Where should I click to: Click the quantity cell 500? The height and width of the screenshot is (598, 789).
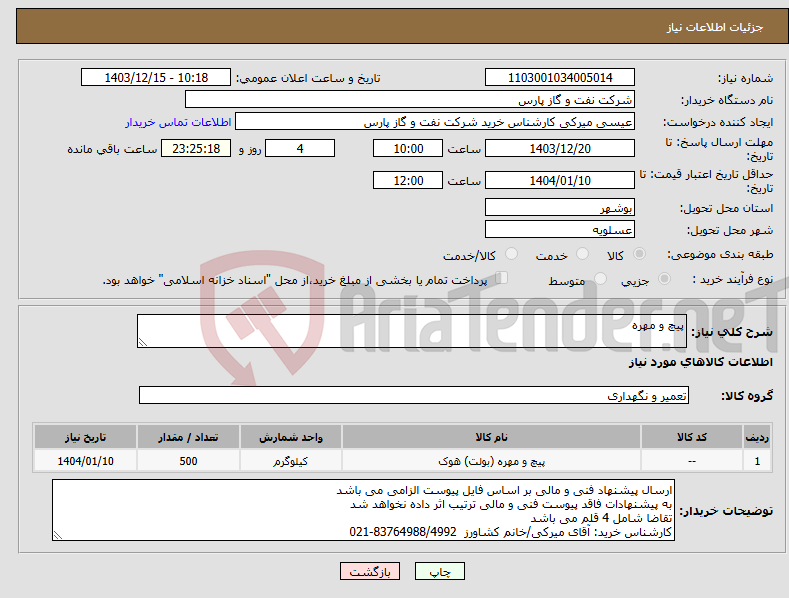coord(188,461)
